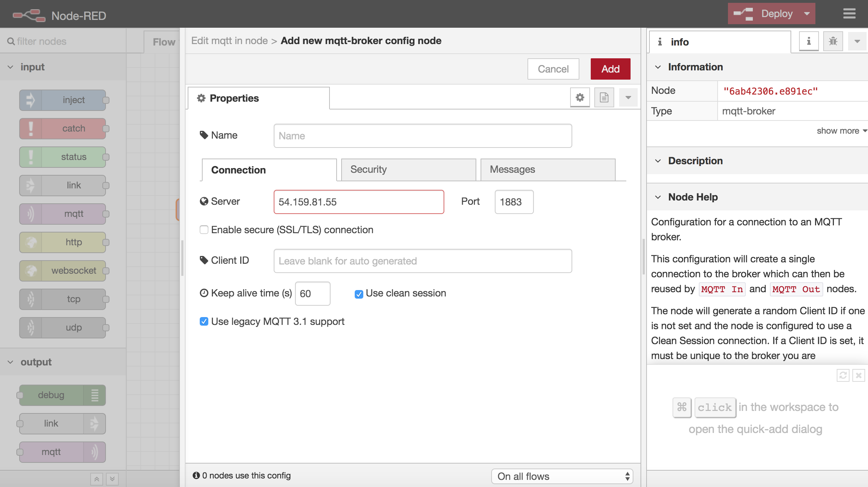The height and width of the screenshot is (487, 868).
Task: Click the node properties gear icon
Action: click(580, 97)
